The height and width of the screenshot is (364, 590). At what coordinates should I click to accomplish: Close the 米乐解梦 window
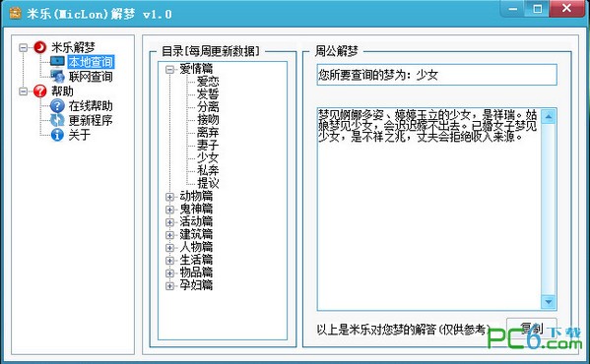[x=566, y=8]
